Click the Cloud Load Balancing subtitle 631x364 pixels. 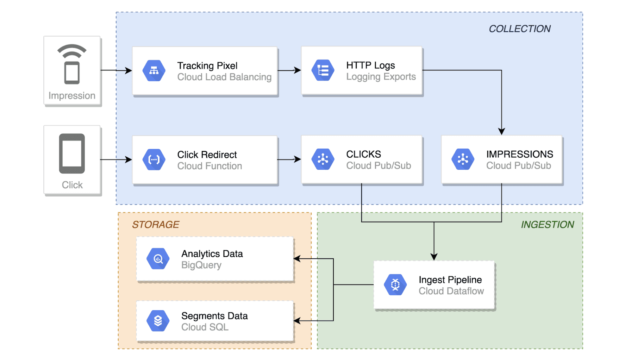tap(224, 77)
